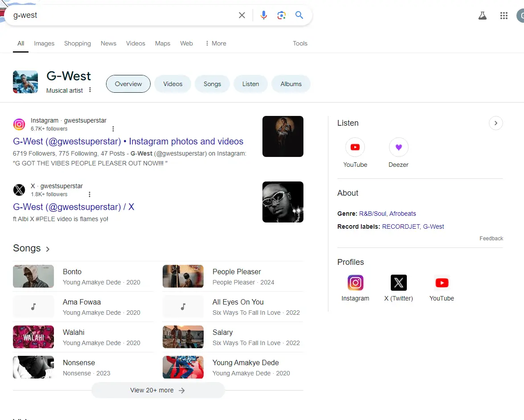Select the Songs chip
Screen dimensions: 524x420
click(x=212, y=84)
